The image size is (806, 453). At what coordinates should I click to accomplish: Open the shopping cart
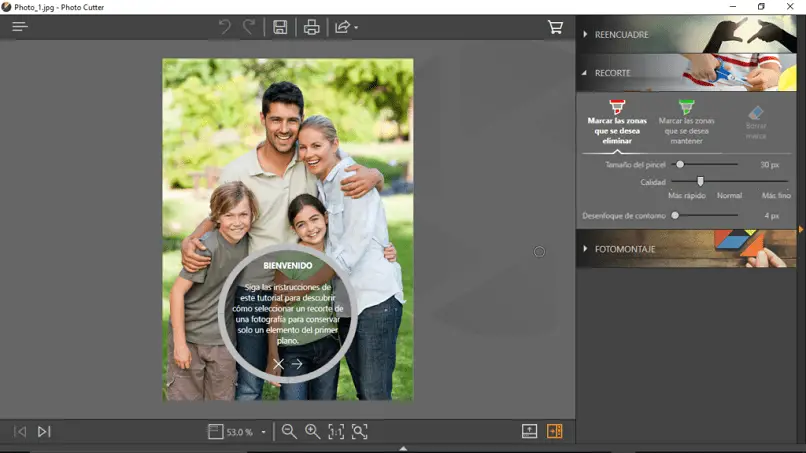pyautogui.click(x=555, y=27)
